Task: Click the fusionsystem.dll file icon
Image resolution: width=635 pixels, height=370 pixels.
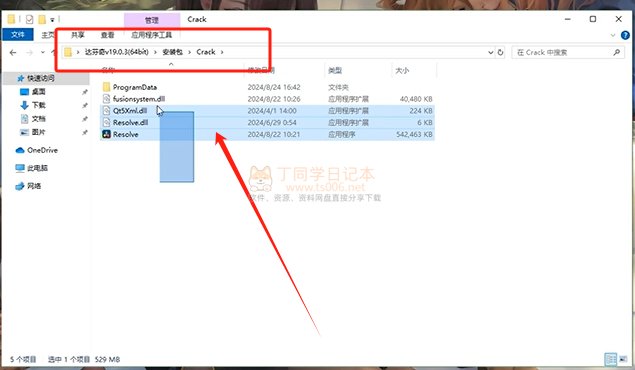Action: click(107, 99)
